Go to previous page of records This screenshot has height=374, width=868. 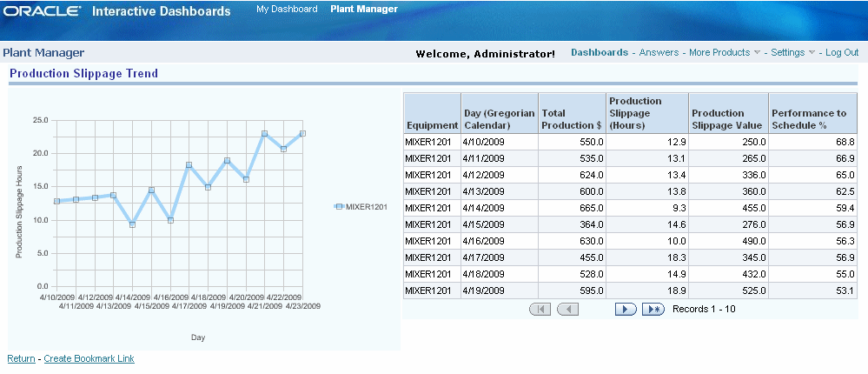coord(567,309)
